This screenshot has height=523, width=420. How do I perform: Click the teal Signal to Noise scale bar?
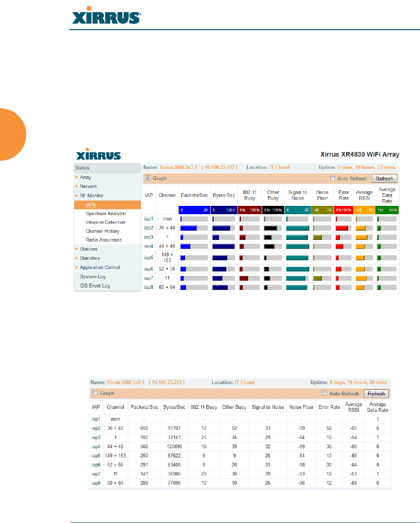pyautogui.click(x=298, y=210)
